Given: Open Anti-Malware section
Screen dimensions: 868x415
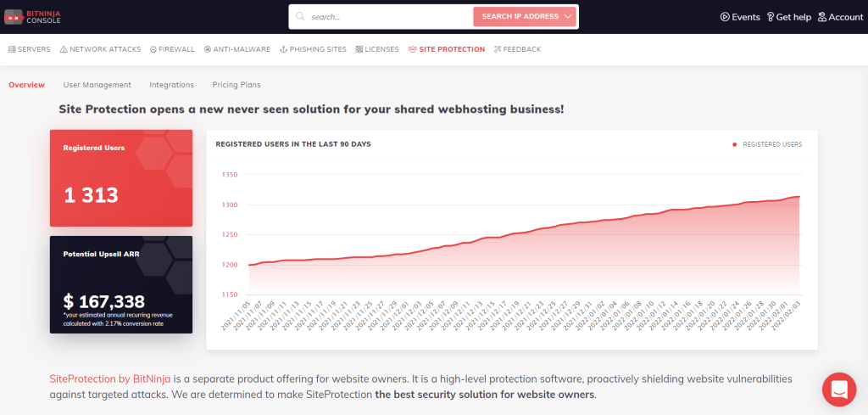Looking at the screenshot, I should (237, 49).
